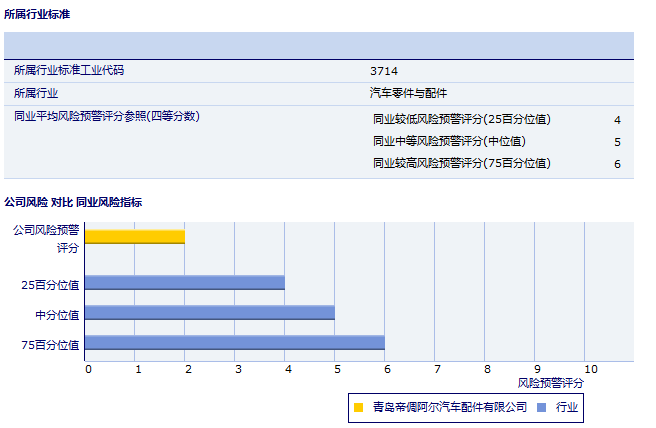Click the 75百分位值 y-axis label

click(50, 345)
